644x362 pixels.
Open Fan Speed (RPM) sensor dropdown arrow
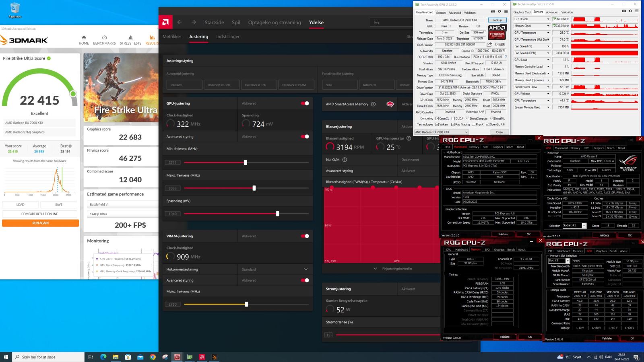pyautogui.click(x=548, y=53)
